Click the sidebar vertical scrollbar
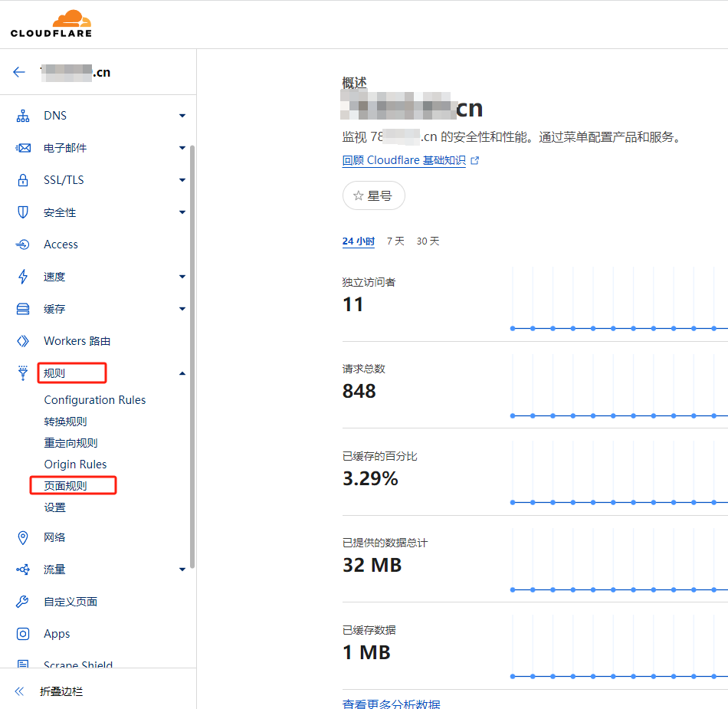Viewport: 728px width, 709px height. pyautogui.click(x=192, y=353)
